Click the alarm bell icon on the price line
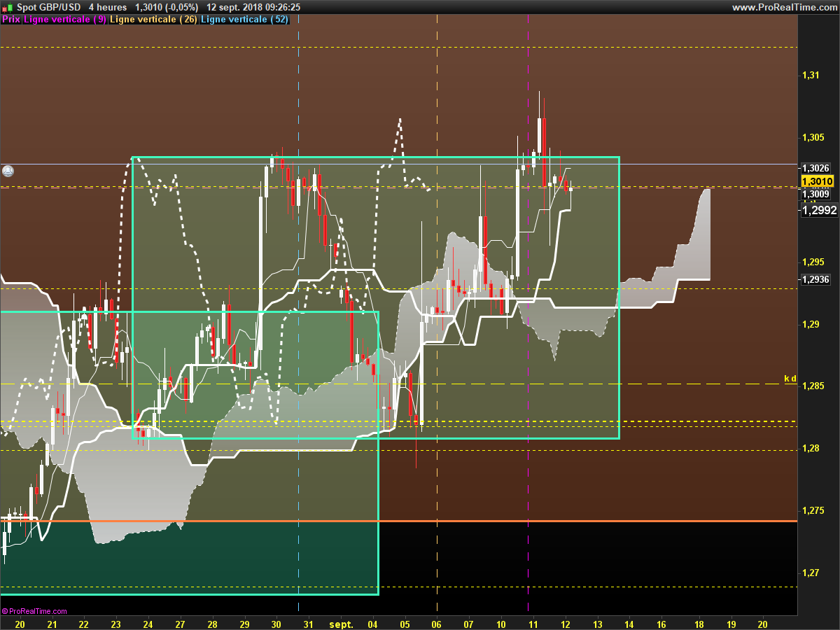Screen dimensions: 840x630 click(x=8, y=170)
